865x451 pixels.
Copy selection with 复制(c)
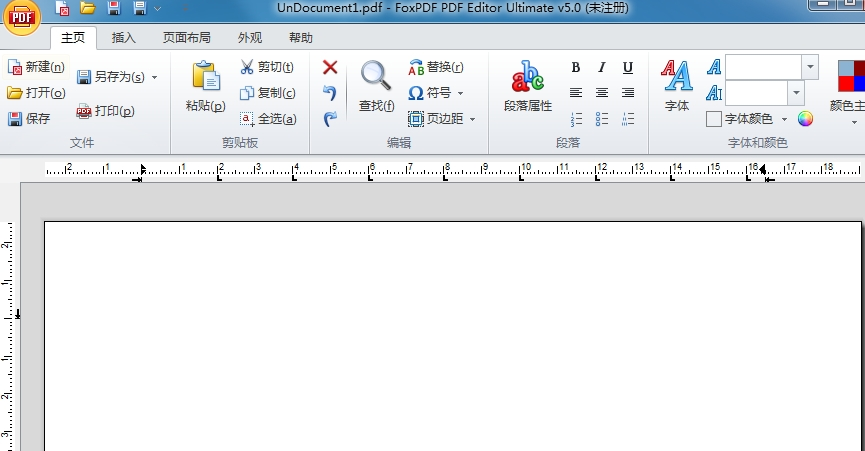tap(268, 93)
